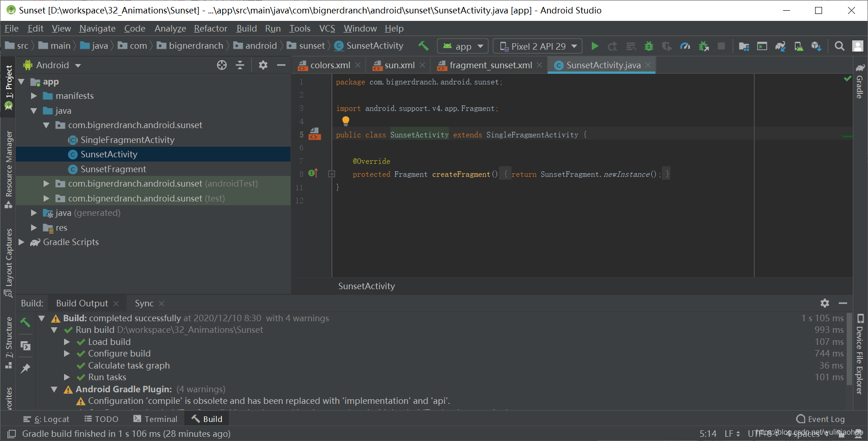Expand the java (generated) folder

33,213
